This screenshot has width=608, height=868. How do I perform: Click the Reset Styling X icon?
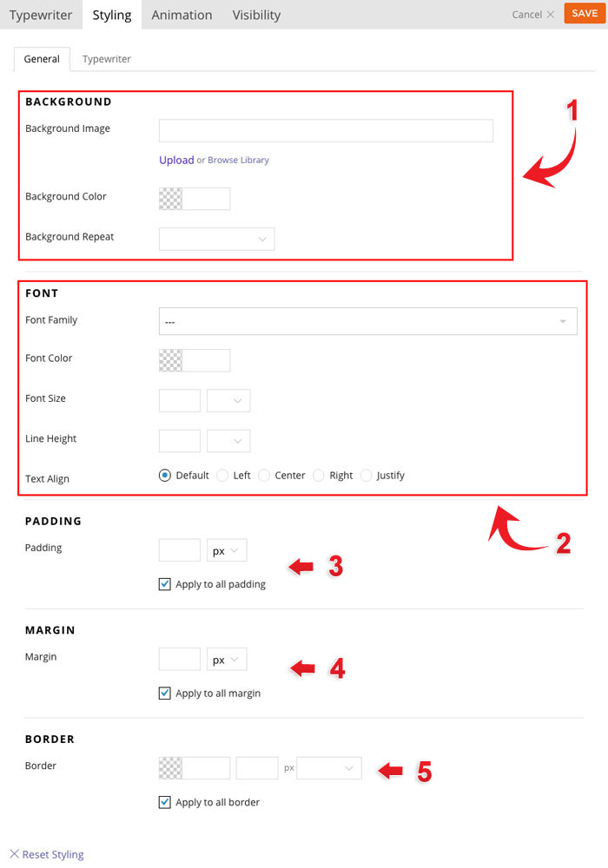pos(14,855)
